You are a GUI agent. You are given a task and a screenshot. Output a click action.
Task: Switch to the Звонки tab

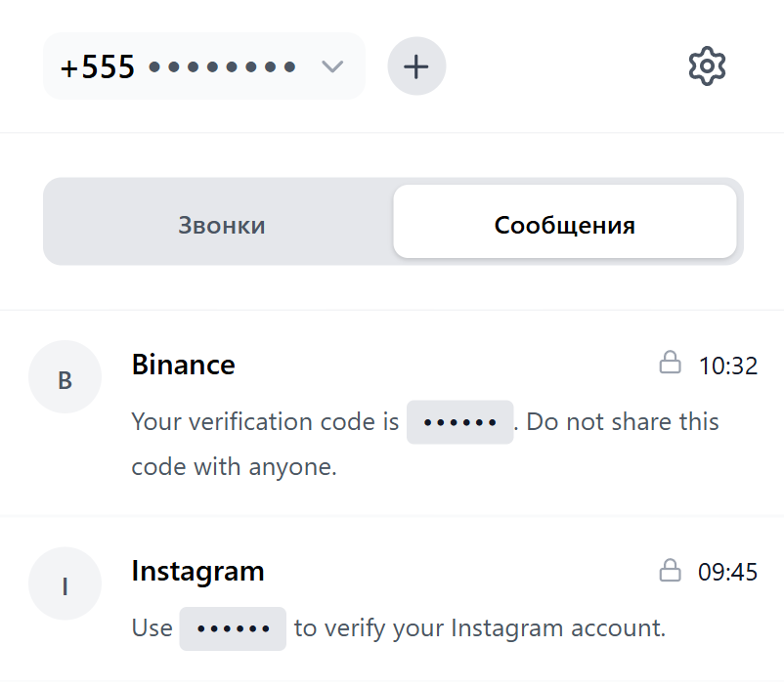click(221, 225)
